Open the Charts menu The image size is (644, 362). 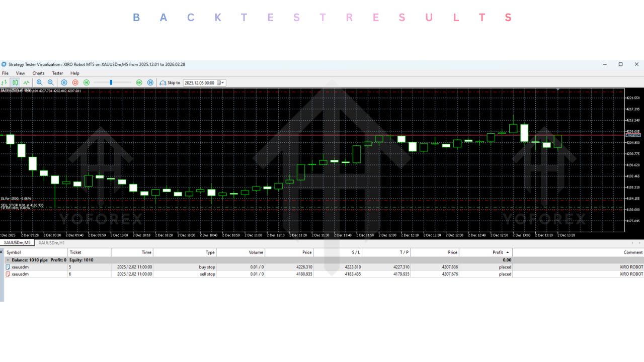[38, 73]
